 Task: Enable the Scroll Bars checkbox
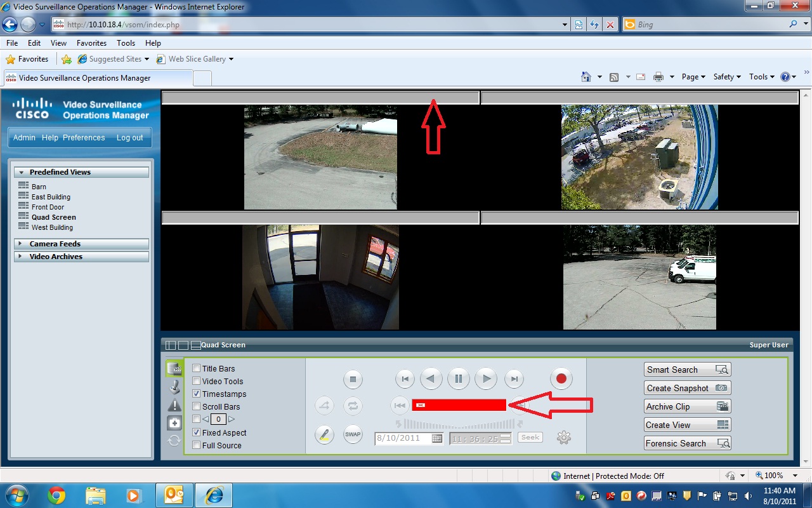197,406
